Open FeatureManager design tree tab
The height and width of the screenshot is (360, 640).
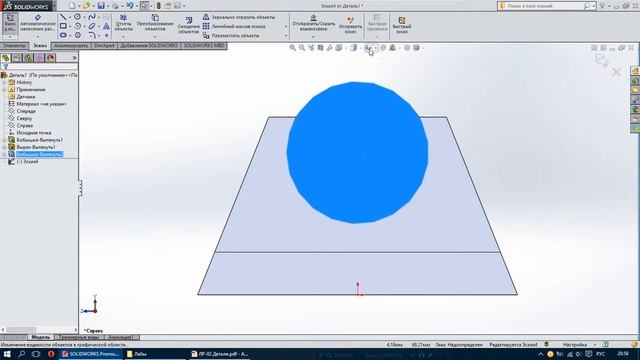(x=5, y=58)
